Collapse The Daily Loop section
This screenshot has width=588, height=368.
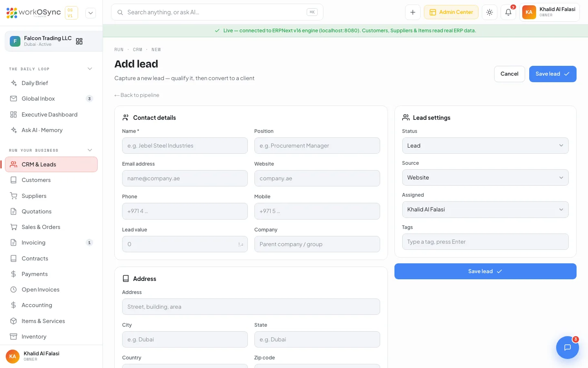point(90,69)
